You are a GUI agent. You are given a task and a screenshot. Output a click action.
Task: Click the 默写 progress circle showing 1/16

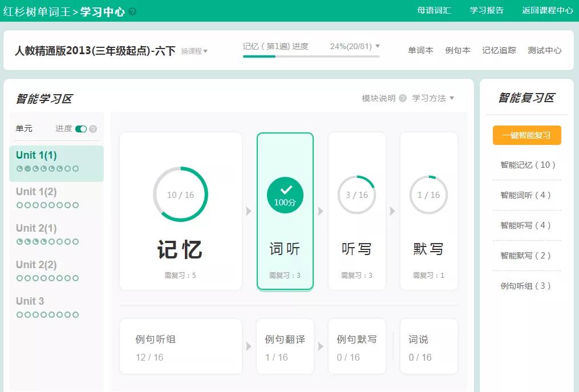pyautogui.click(x=428, y=195)
